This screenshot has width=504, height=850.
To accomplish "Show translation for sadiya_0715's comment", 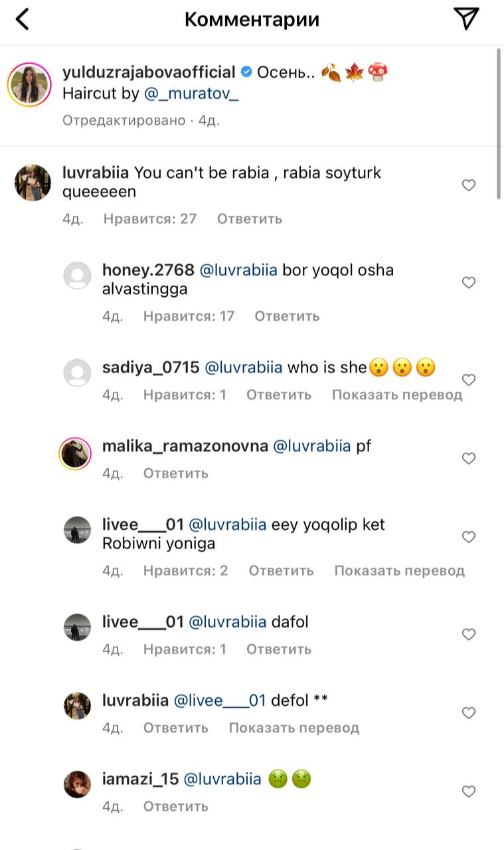I will pos(397,394).
